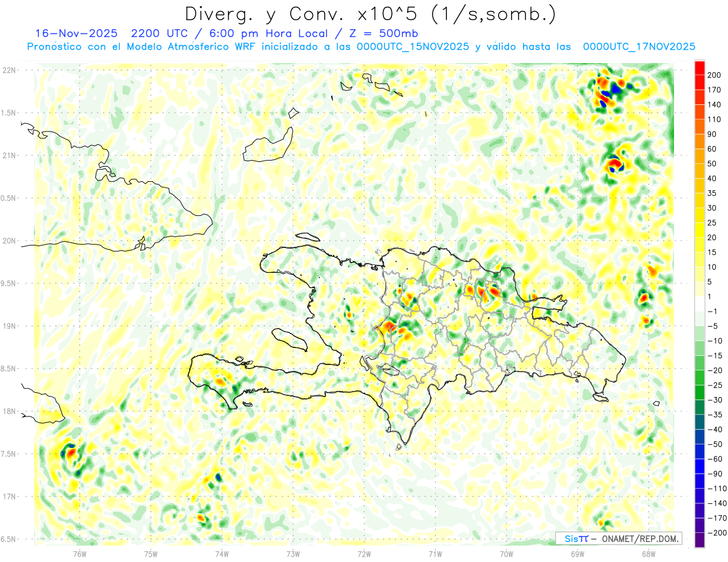Viewport: 728px width, 562px height.
Task: Click the "-40" color scale value
Action: pyautogui.click(x=716, y=429)
